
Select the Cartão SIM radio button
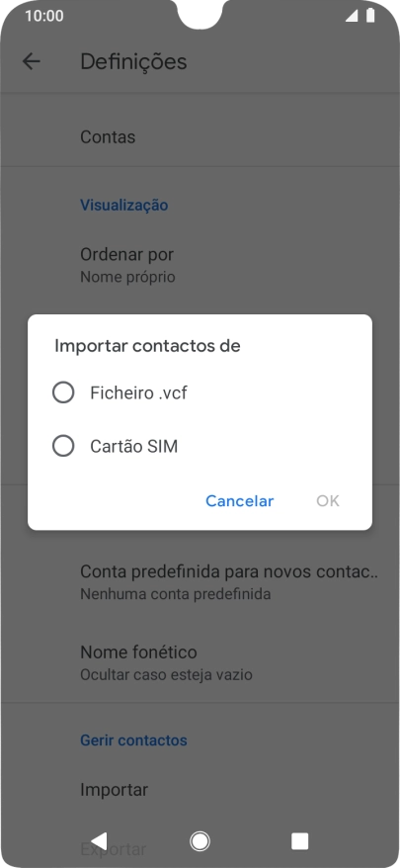coord(63,446)
